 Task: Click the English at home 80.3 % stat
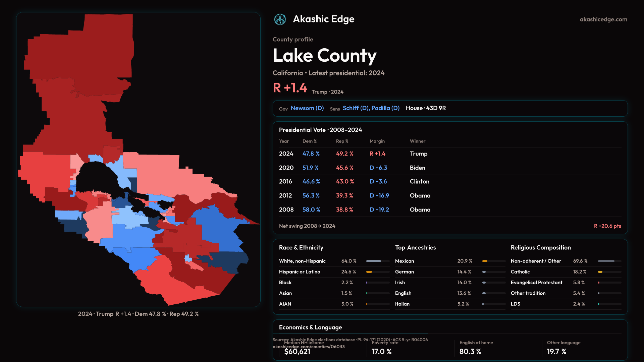click(x=470, y=352)
